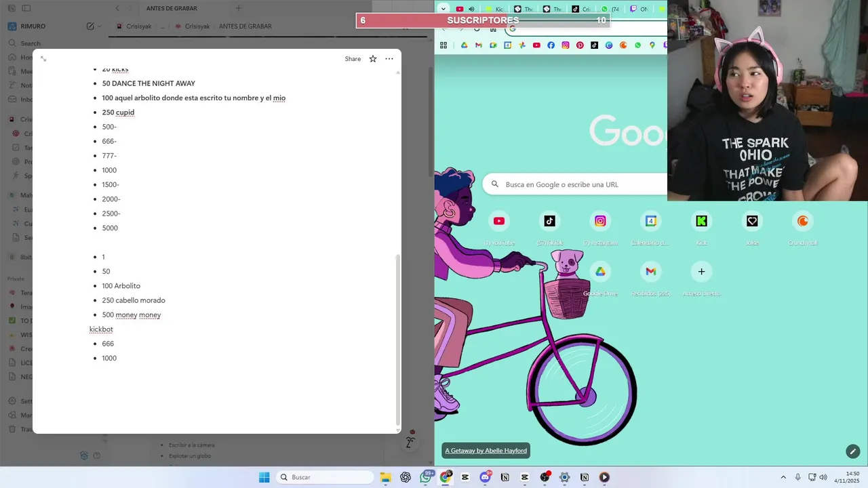Open the Windows Start menu
868x488 pixels.
(264, 477)
